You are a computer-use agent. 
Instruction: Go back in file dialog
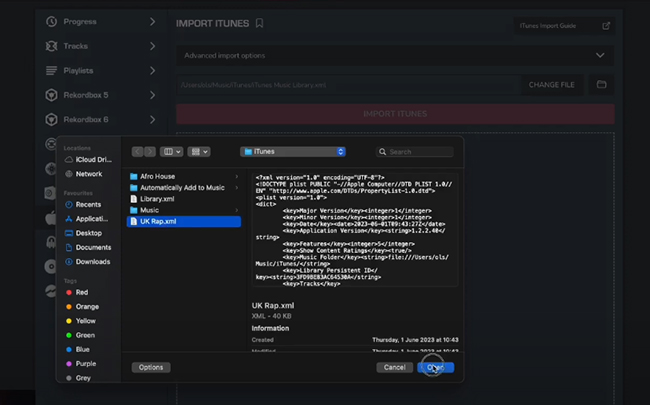point(138,152)
